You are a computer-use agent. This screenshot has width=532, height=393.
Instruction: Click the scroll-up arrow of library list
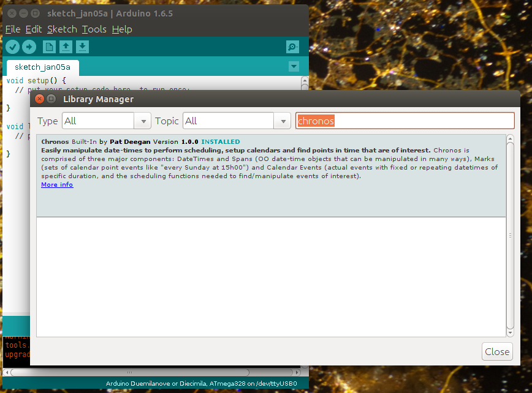click(510, 138)
